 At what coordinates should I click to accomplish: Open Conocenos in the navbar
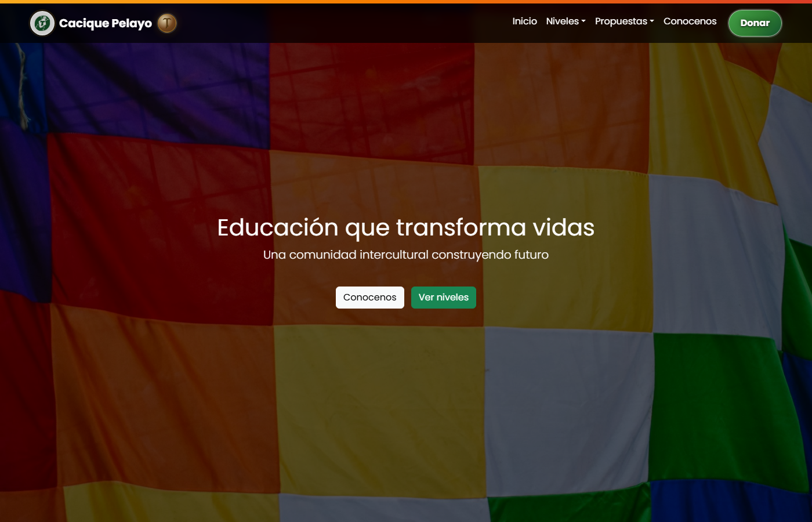point(690,21)
